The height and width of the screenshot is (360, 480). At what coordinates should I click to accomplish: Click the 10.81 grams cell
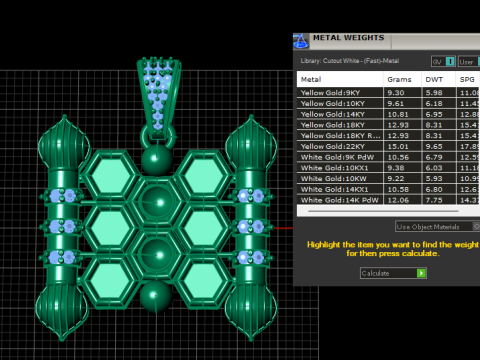tap(402, 114)
